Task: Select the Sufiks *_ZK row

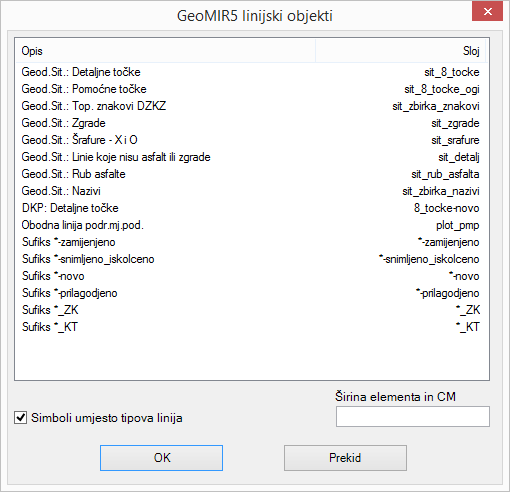Action: pyautogui.click(x=251, y=310)
